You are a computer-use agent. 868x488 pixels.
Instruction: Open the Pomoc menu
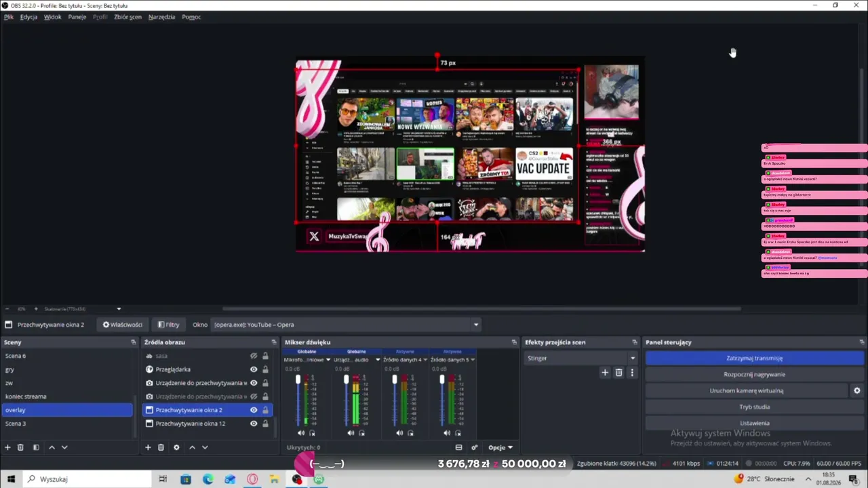point(191,17)
